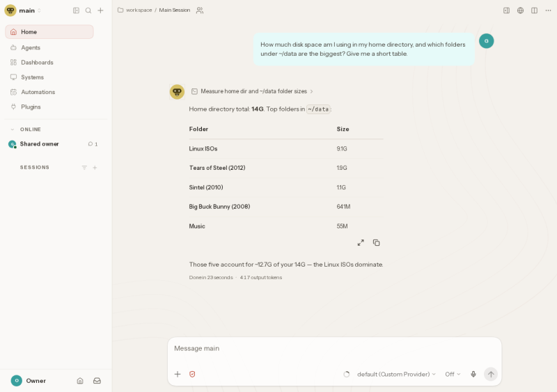This screenshot has width=557, height=392.
Task: Open the search icon in sidebar header
Action: click(88, 10)
